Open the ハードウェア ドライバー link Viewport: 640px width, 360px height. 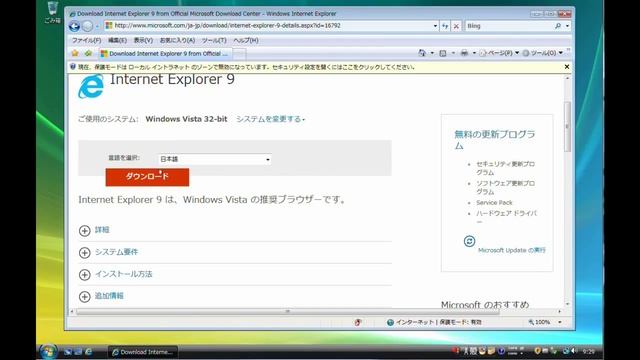point(507,217)
